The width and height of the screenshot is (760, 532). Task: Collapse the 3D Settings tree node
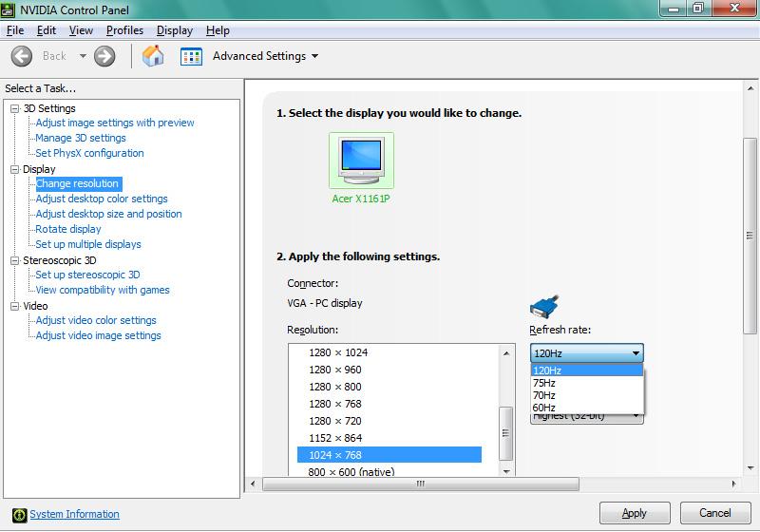point(15,108)
